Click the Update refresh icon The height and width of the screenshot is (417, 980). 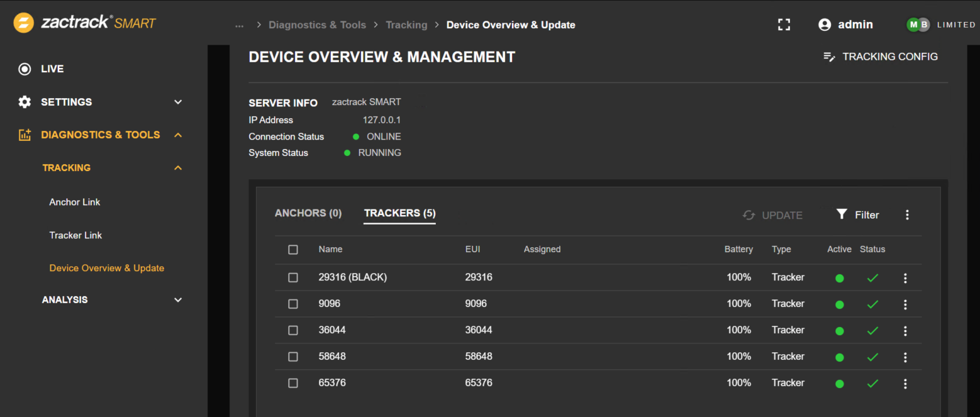[x=749, y=215]
